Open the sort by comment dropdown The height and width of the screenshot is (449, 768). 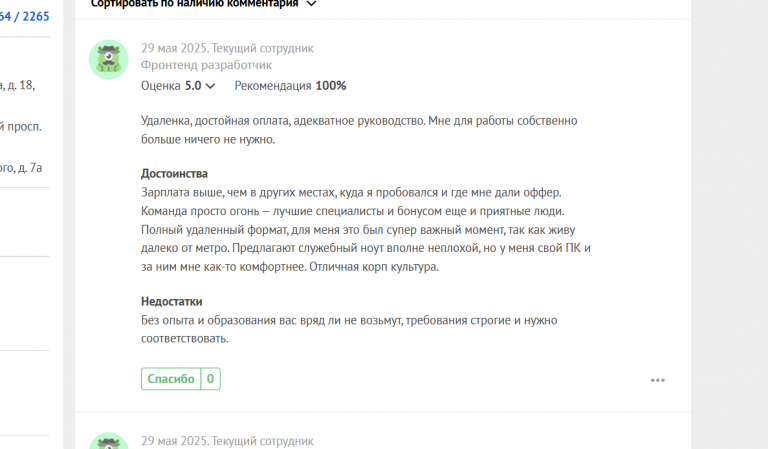coord(203,4)
